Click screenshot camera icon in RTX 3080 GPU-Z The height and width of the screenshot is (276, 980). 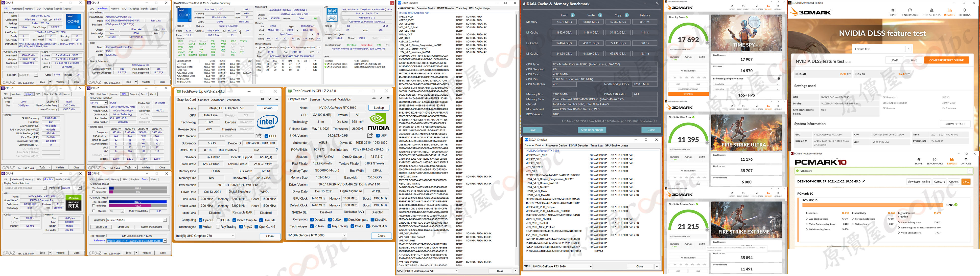(374, 99)
